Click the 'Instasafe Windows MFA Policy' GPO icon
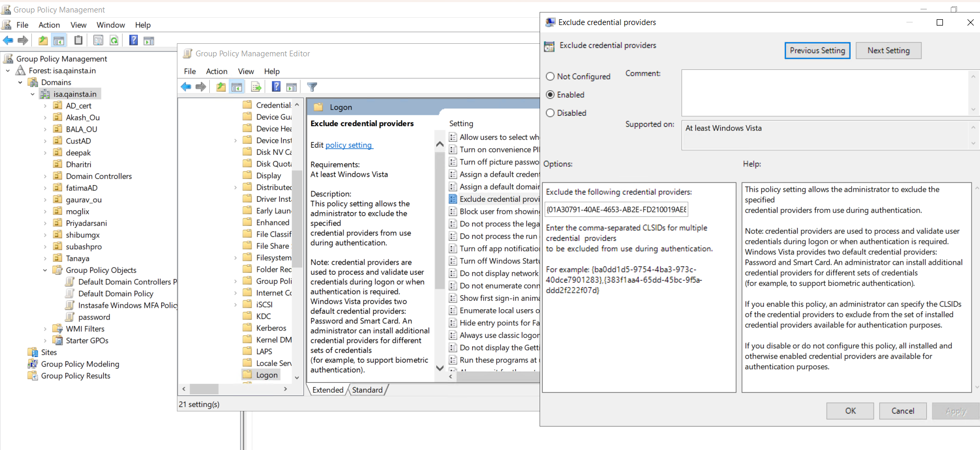Viewport: 980px width, 450px height. coord(69,305)
